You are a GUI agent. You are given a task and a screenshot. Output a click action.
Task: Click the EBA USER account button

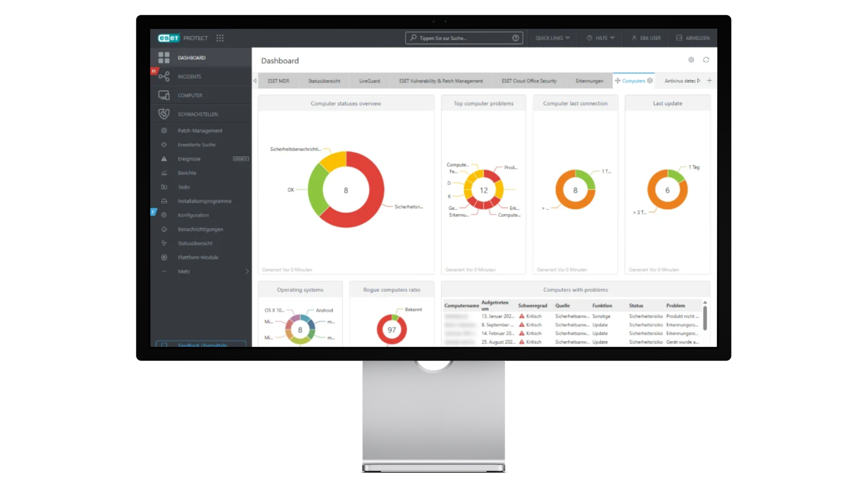click(x=646, y=38)
